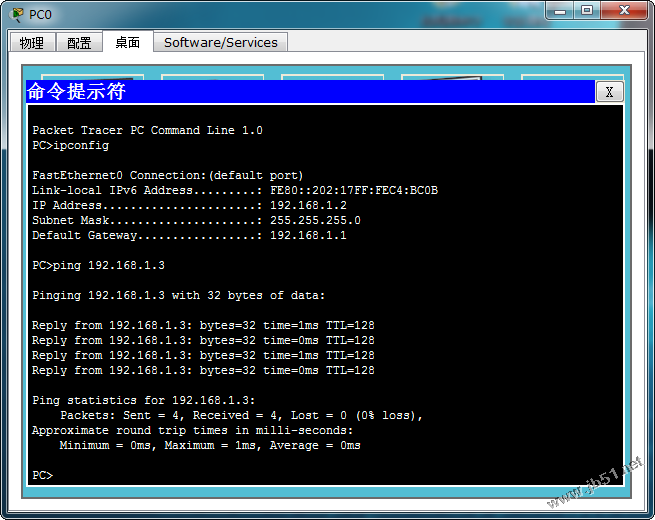655x520 pixels.
Task: Click the final PC> prompt line
Action: 43,475
